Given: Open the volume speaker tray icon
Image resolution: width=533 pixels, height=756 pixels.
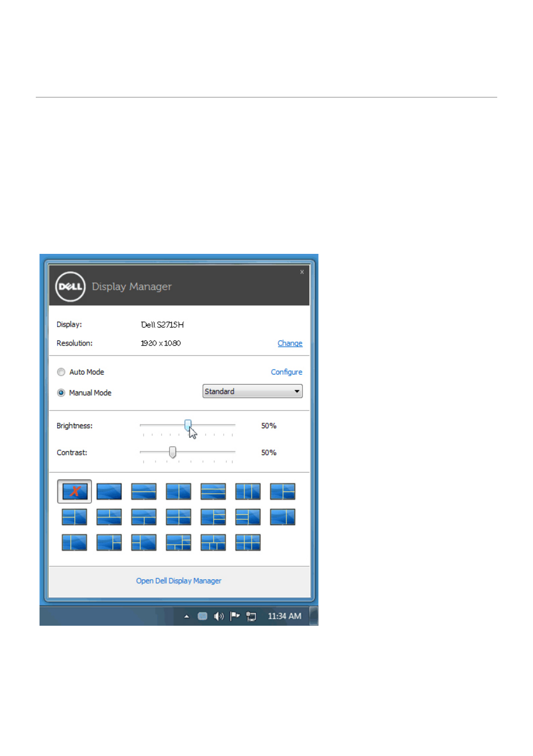Looking at the screenshot, I should (x=219, y=616).
